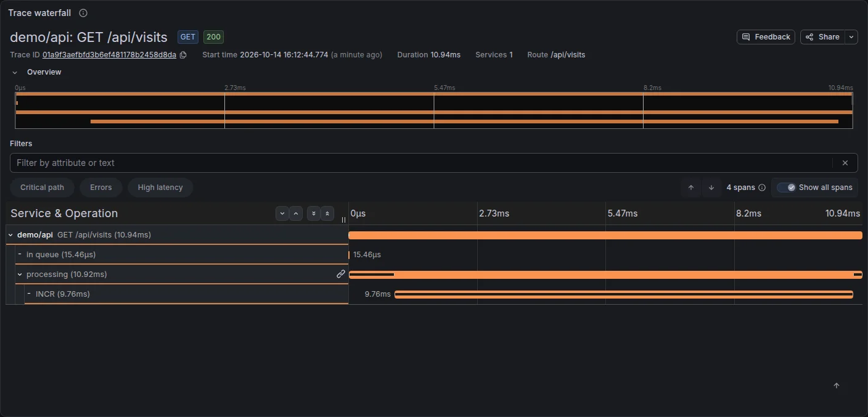Click the Services 1 value

click(511, 55)
